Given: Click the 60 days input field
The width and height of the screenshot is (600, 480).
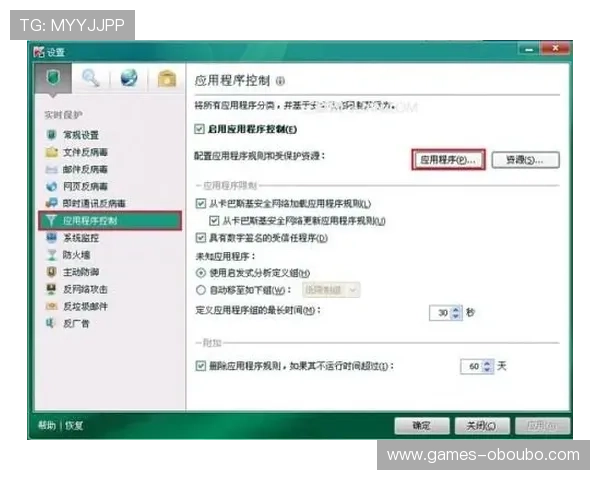Looking at the screenshot, I should pos(472,366).
